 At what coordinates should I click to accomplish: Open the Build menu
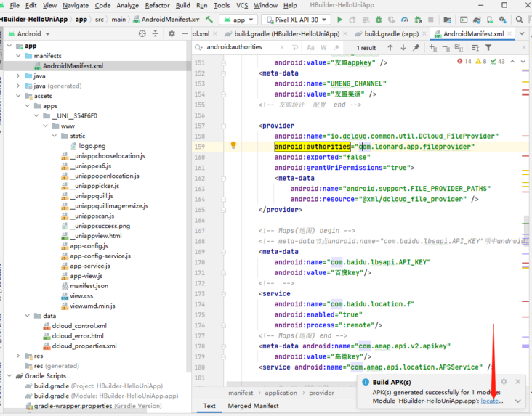[183, 5]
